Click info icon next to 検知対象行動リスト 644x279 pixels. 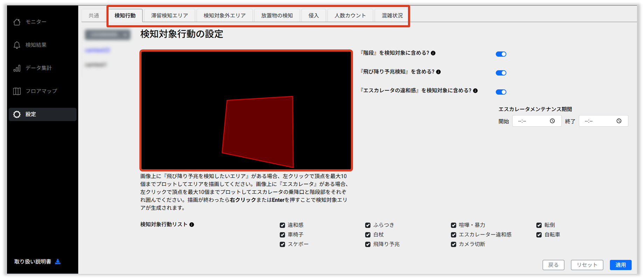pyautogui.click(x=192, y=225)
